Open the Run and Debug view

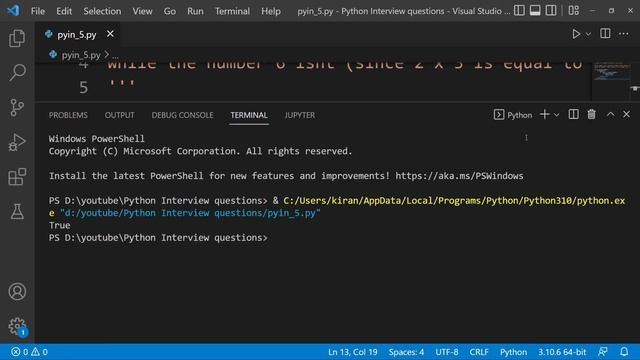pyautogui.click(x=17, y=142)
